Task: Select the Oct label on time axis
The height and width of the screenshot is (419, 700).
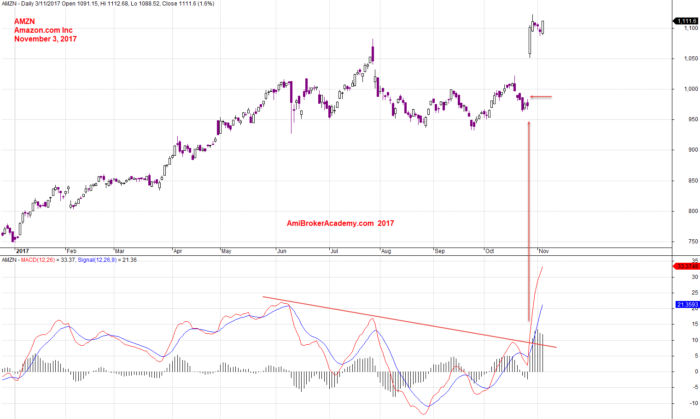Action: tap(490, 251)
